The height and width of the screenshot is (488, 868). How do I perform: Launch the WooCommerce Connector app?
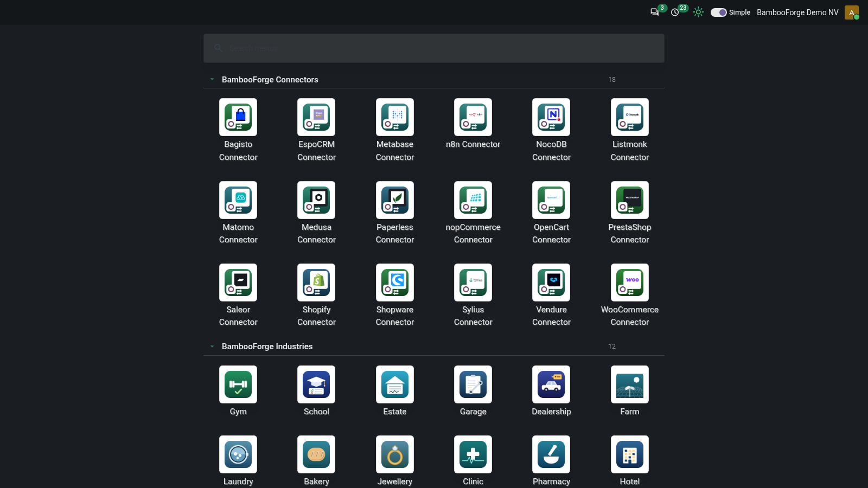(630, 282)
